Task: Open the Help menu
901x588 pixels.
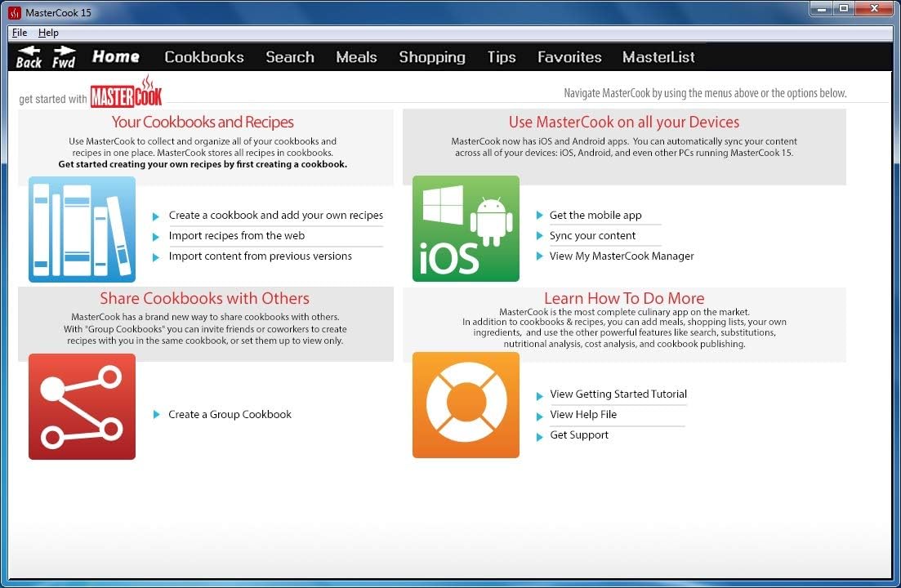Action: [48, 33]
